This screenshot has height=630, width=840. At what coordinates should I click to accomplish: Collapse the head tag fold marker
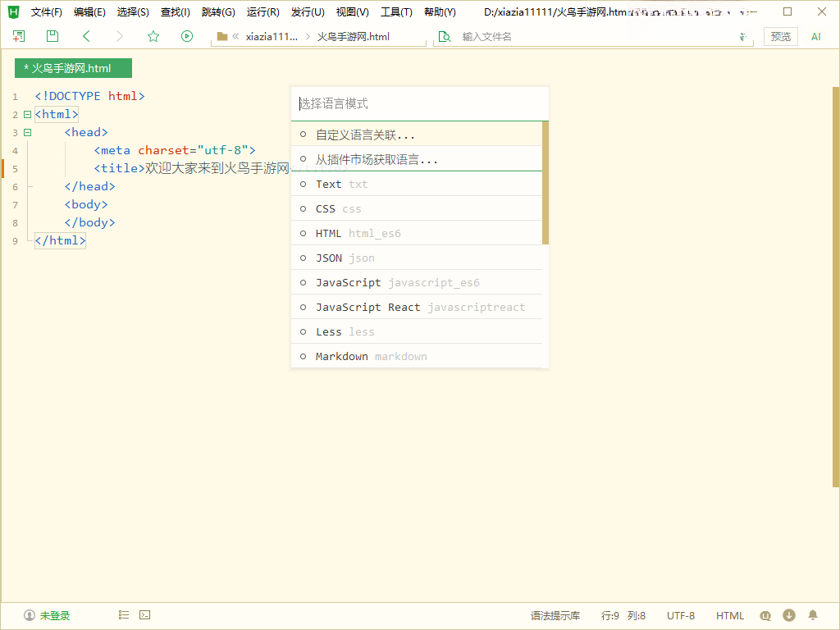point(27,132)
